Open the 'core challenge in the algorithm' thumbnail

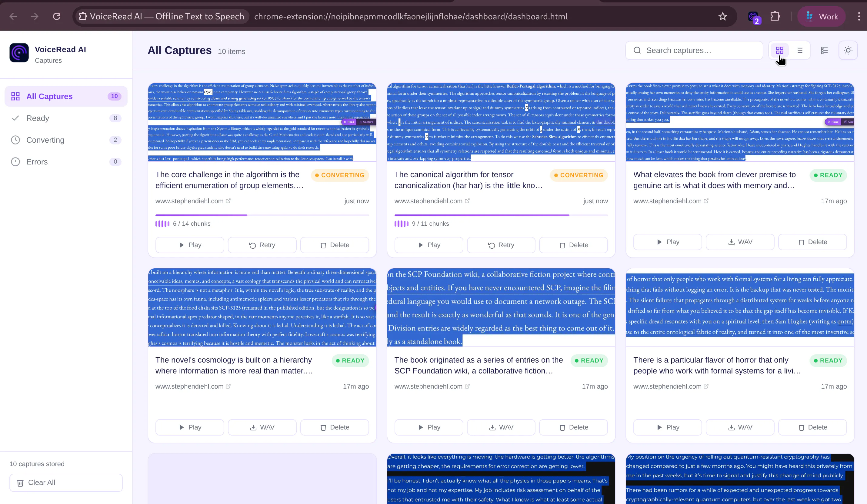point(262,122)
